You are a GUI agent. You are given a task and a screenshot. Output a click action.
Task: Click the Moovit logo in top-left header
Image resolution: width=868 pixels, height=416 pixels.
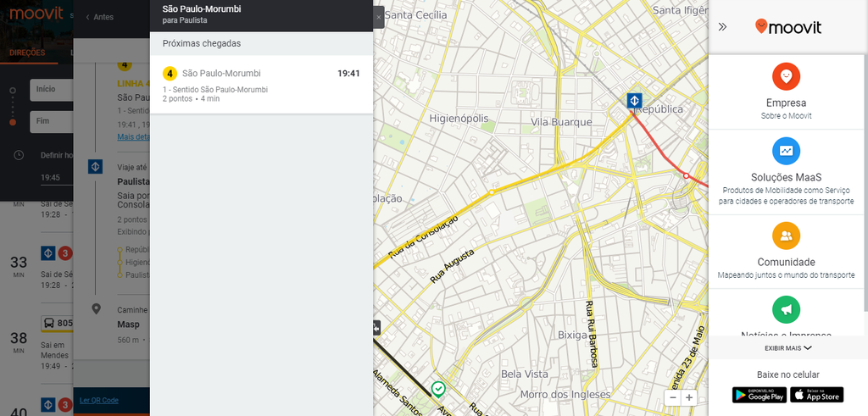(x=36, y=14)
